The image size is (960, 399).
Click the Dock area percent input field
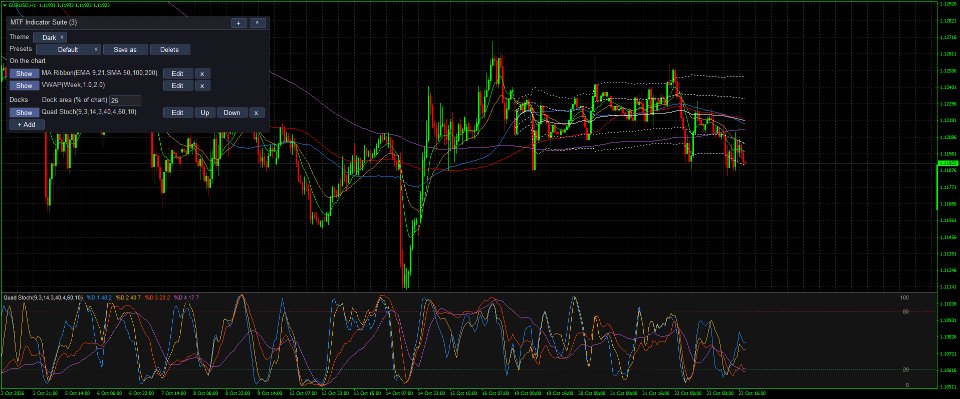(126, 100)
